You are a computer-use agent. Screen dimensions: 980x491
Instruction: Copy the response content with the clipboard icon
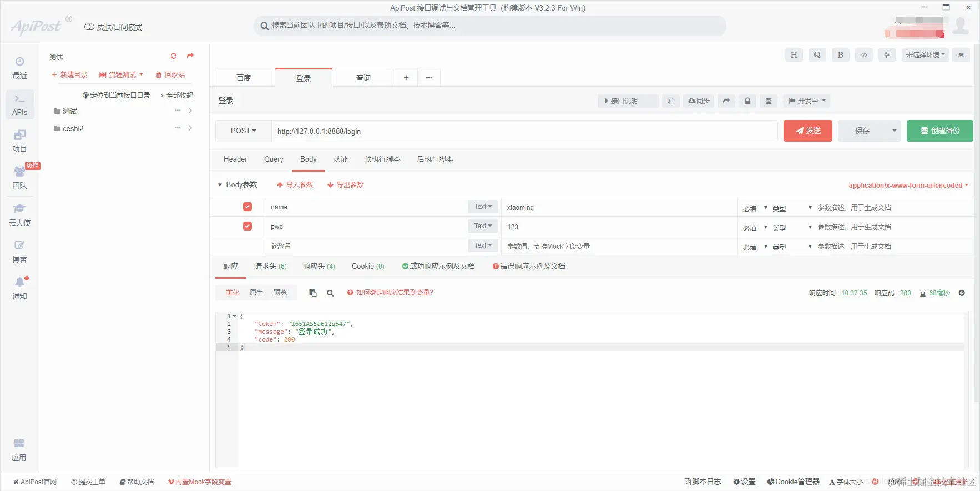click(x=313, y=293)
